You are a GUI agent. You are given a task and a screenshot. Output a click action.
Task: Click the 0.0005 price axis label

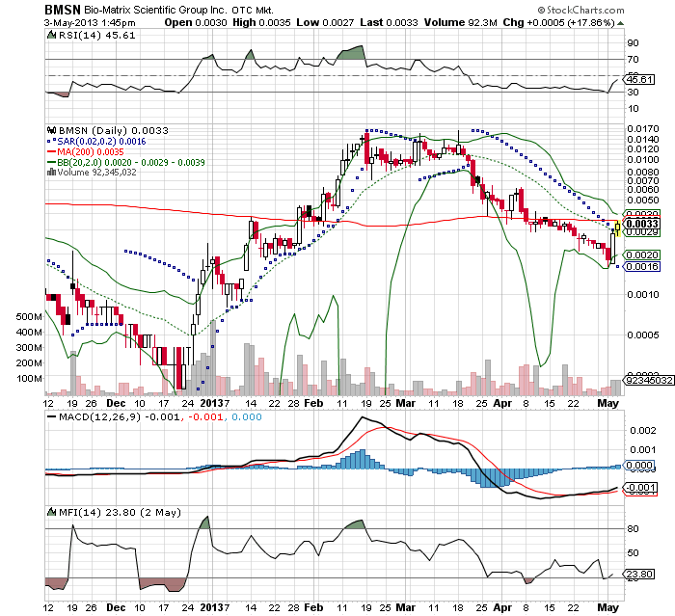click(643, 335)
